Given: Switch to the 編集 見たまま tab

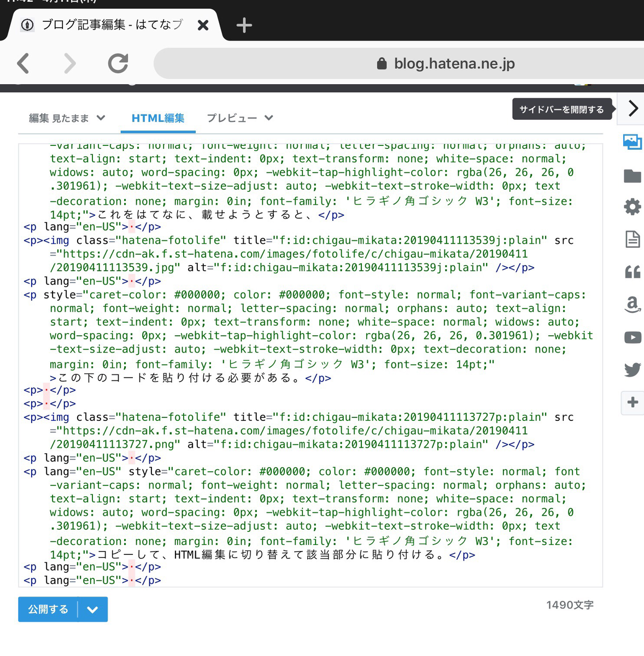Looking at the screenshot, I should tap(58, 118).
